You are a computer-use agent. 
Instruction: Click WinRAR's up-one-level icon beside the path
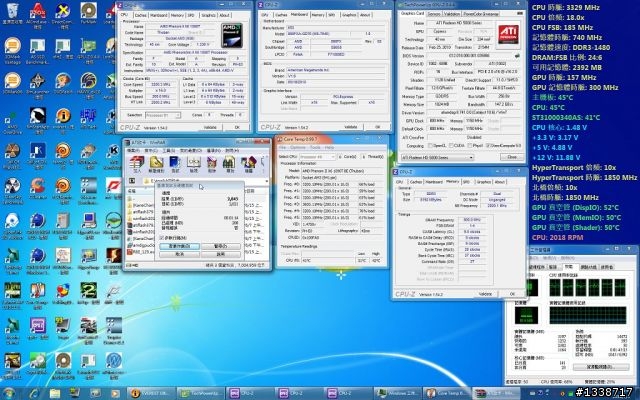click(132, 180)
